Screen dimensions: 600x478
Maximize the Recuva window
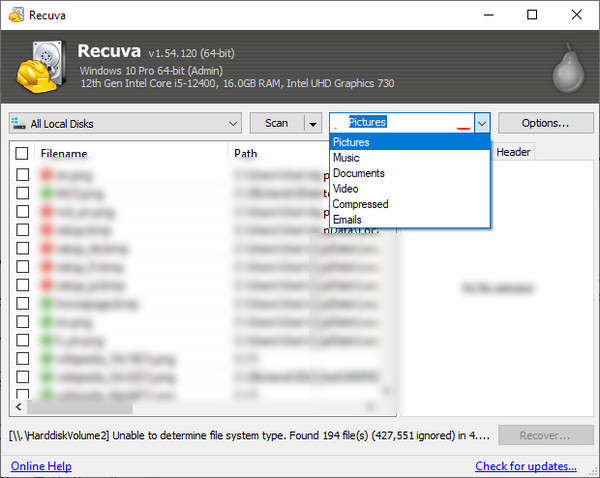pyautogui.click(x=532, y=15)
